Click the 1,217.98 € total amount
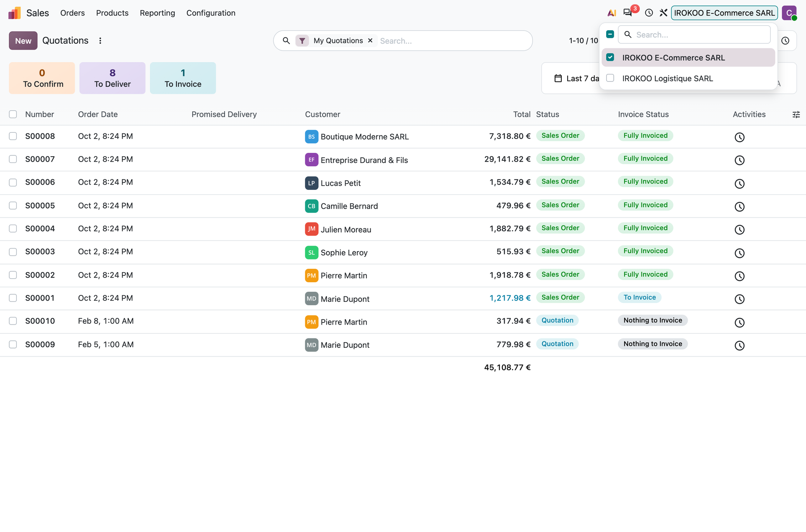 pos(510,298)
